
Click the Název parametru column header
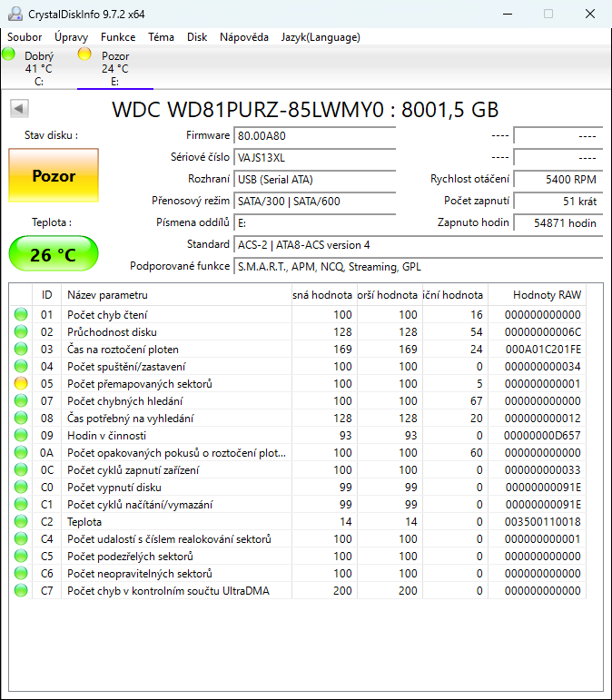pos(176,295)
